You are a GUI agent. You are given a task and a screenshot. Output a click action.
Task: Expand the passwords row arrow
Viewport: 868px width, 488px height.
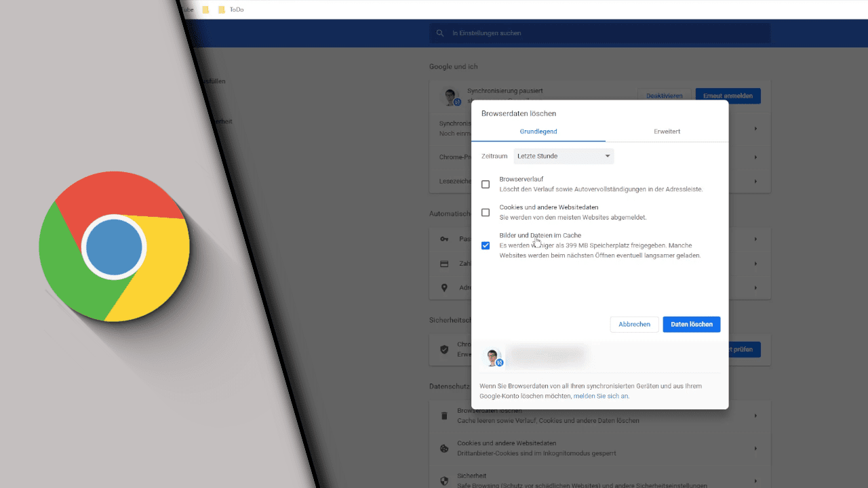[x=755, y=239]
